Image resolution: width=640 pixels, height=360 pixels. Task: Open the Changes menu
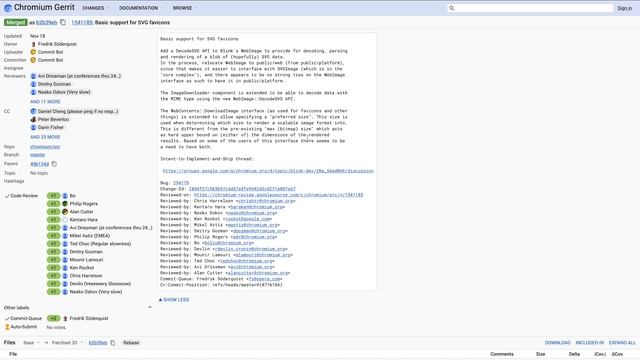tap(96, 8)
